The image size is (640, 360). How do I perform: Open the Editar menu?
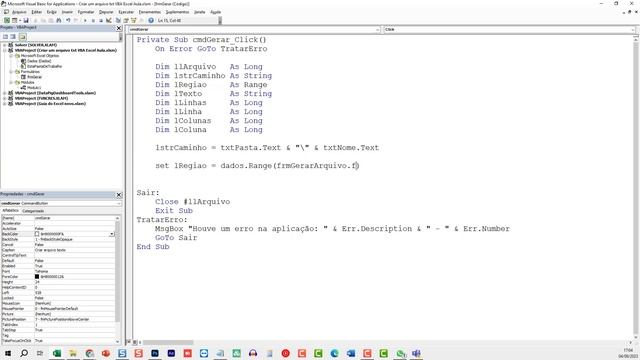click(x=36, y=12)
